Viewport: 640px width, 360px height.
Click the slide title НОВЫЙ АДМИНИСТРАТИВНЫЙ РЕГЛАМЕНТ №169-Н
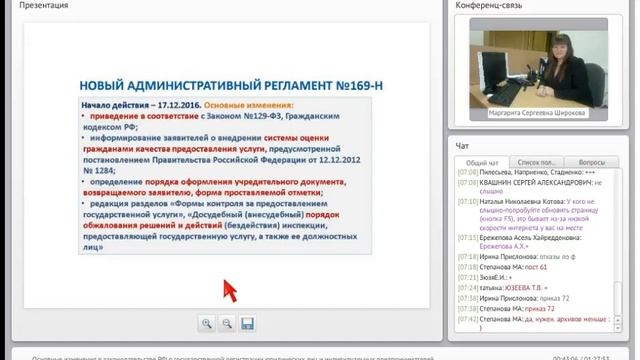pyautogui.click(x=231, y=86)
